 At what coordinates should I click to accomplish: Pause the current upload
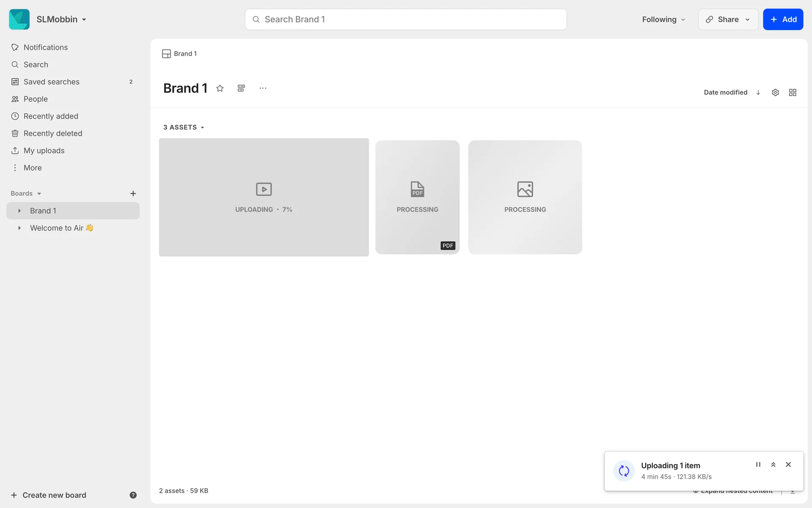pos(758,464)
